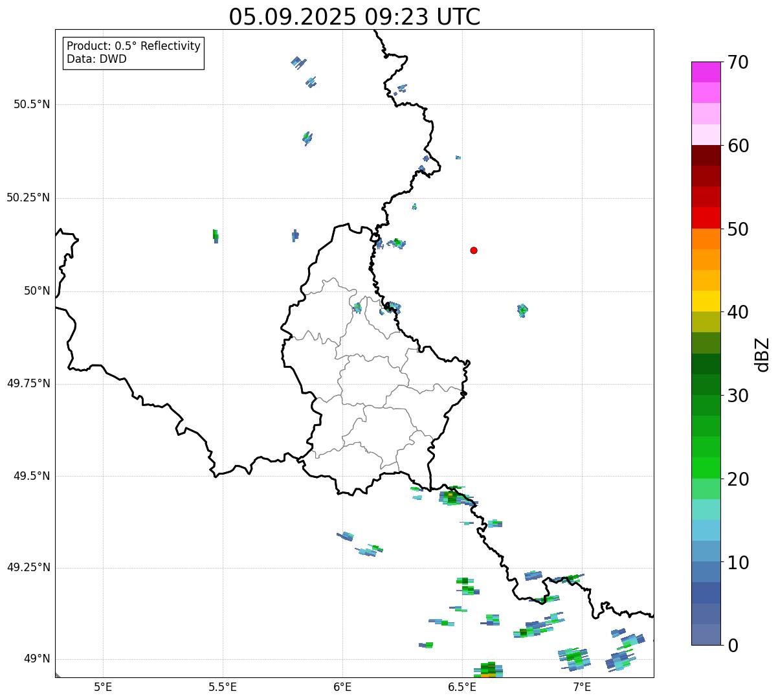Click the isolated radar echo southeast of red marker
Image resolution: width=778 pixels, height=700 pixels.
[x=522, y=310]
